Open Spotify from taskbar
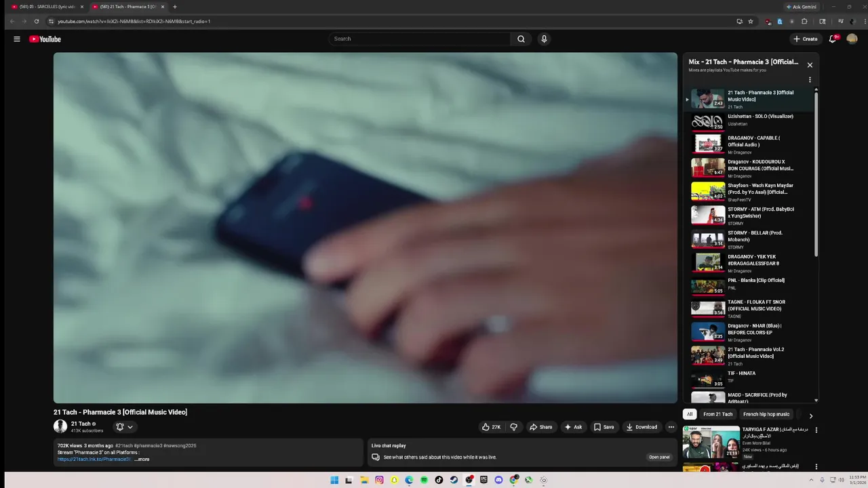 coord(424,480)
